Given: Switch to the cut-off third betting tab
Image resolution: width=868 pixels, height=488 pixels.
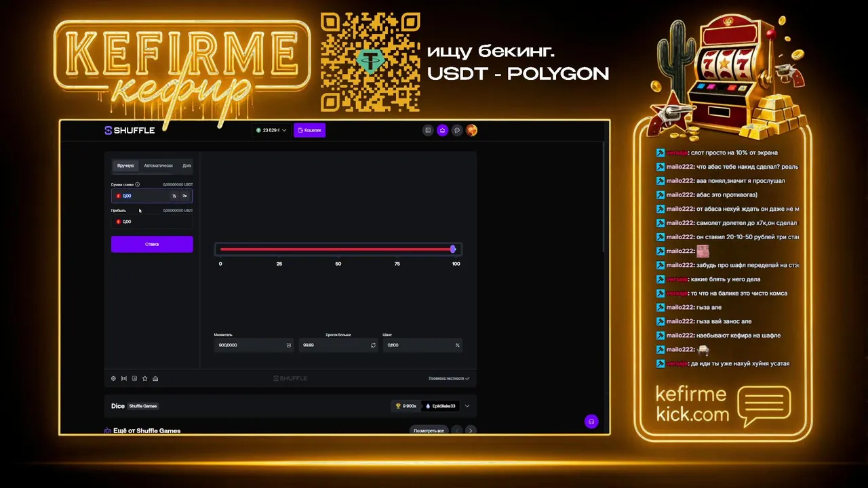Looking at the screenshot, I should 186,165.
